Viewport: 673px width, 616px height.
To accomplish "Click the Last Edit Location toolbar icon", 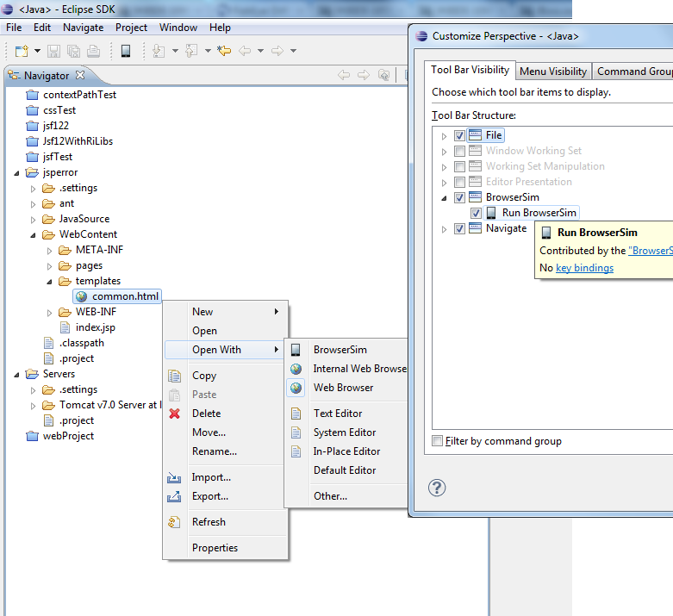I will click(224, 52).
